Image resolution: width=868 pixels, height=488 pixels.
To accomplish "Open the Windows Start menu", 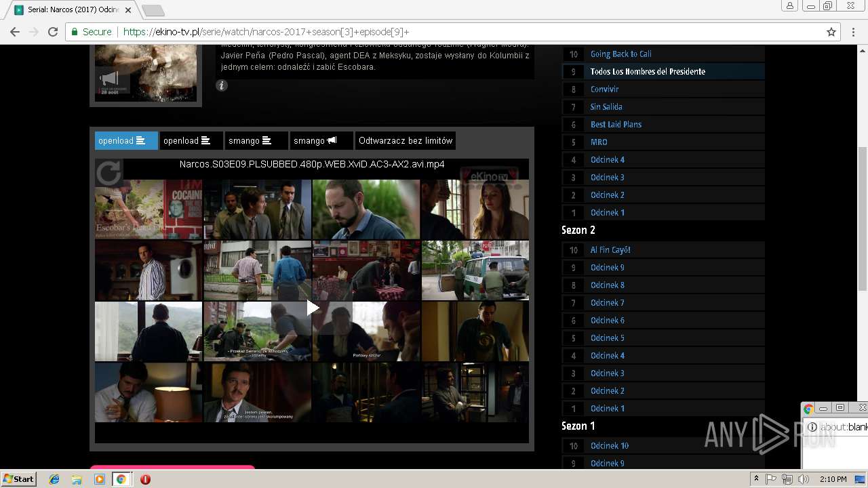I will click(19, 479).
